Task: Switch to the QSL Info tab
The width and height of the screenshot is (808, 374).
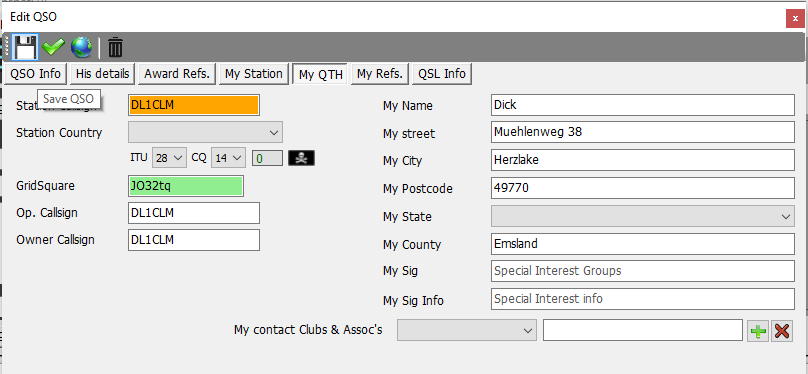Action: [442, 74]
